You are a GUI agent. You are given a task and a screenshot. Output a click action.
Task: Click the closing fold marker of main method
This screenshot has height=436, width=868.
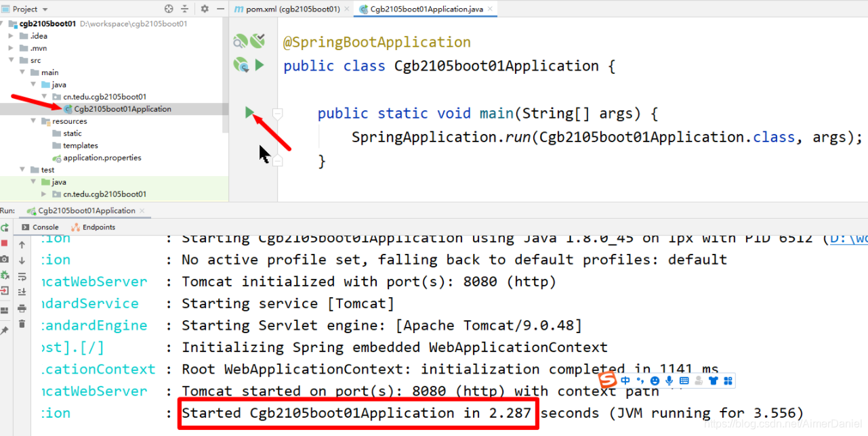point(277,161)
